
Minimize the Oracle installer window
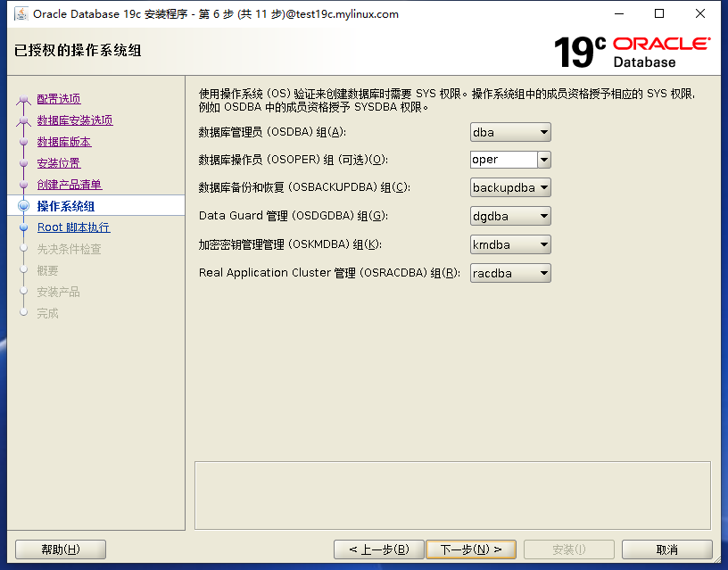tap(619, 14)
